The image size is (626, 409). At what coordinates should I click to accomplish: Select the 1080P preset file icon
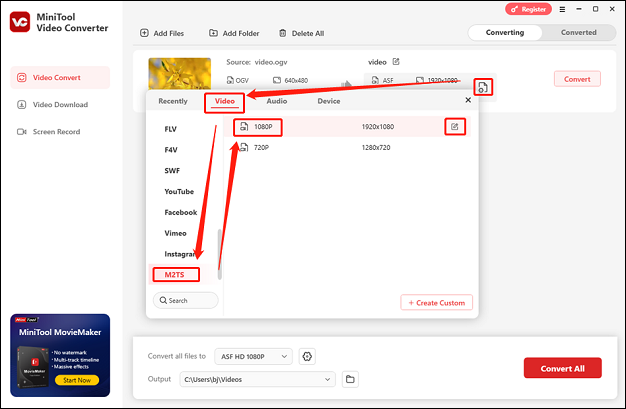(244, 127)
